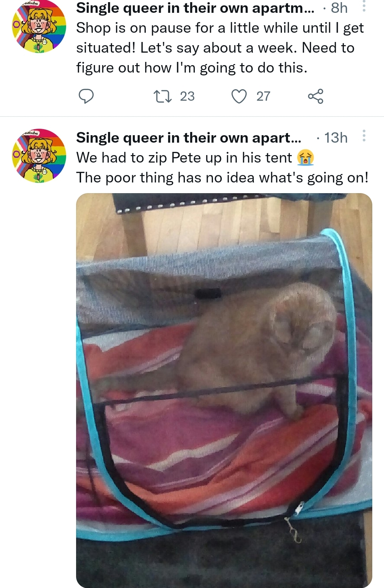
Task: Open the cat in tent photo
Action: pos(224,390)
